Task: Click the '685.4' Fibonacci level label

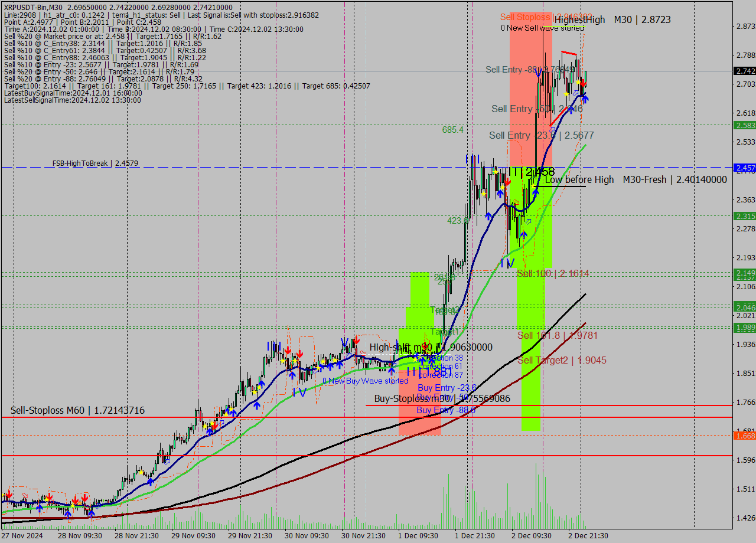Action: 453,130
